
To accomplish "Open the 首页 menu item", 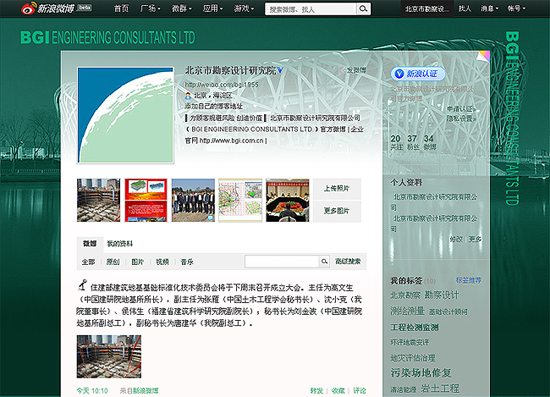I will point(121,8).
